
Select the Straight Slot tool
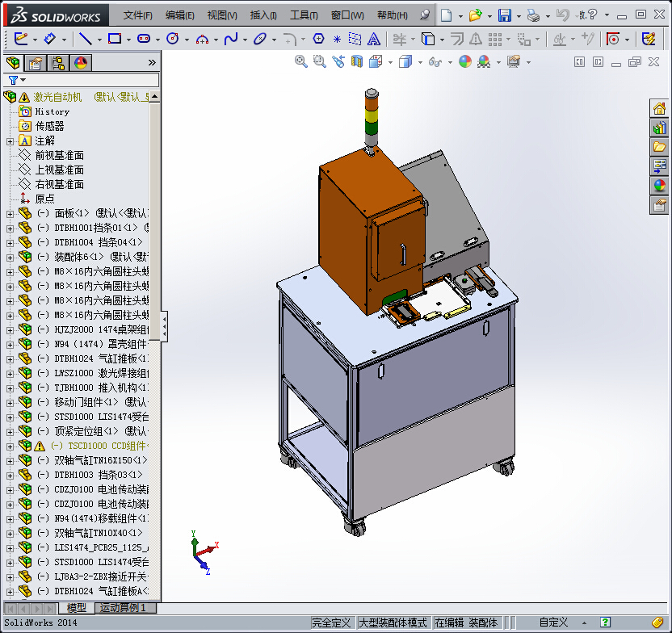pos(144,39)
